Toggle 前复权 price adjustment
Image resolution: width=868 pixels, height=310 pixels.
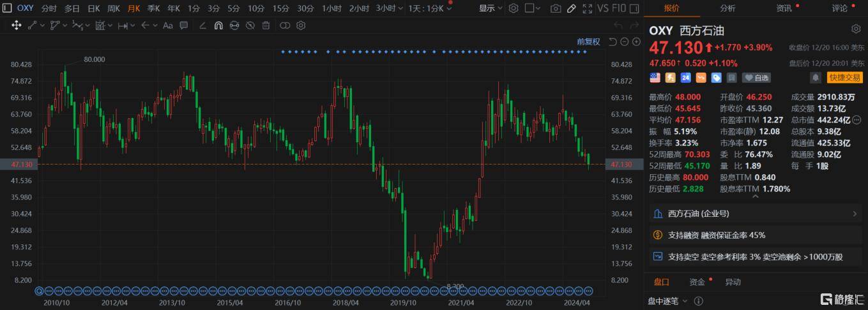588,41
